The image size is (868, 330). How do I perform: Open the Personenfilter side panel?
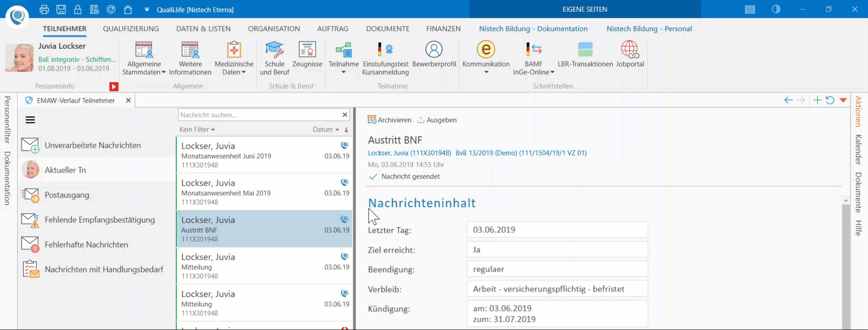(7, 120)
